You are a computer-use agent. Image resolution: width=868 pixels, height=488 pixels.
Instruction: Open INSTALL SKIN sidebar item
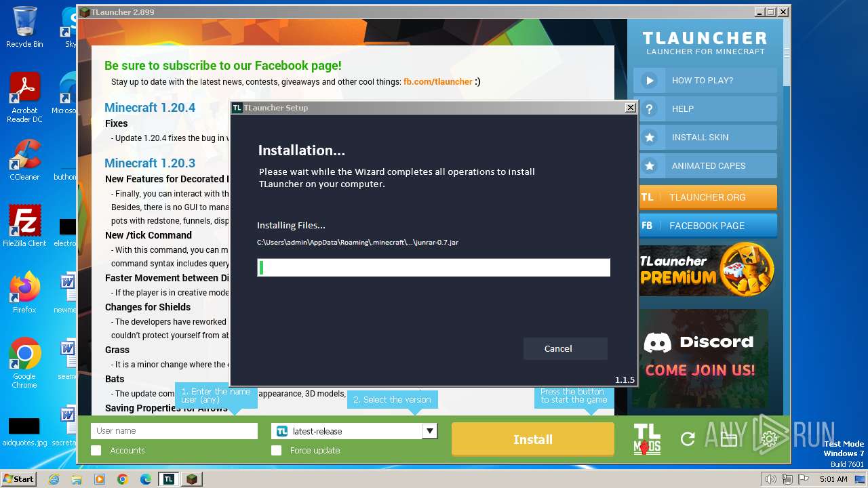point(705,137)
